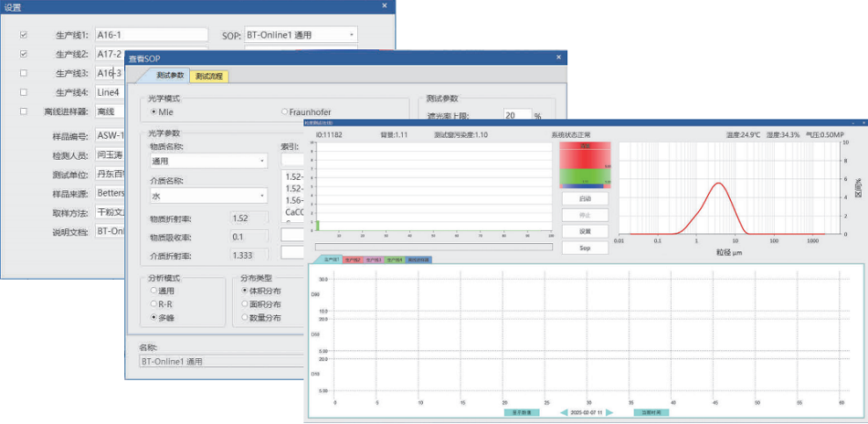The height and width of the screenshot is (424, 868).
Task: Open the 生产线2 chart tab
Action: click(352, 260)
